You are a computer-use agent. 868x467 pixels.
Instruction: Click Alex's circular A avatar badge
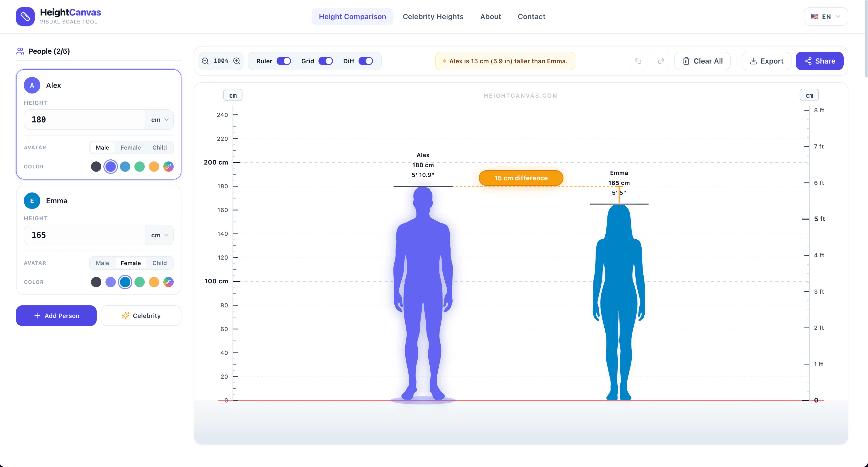point(32,85)
